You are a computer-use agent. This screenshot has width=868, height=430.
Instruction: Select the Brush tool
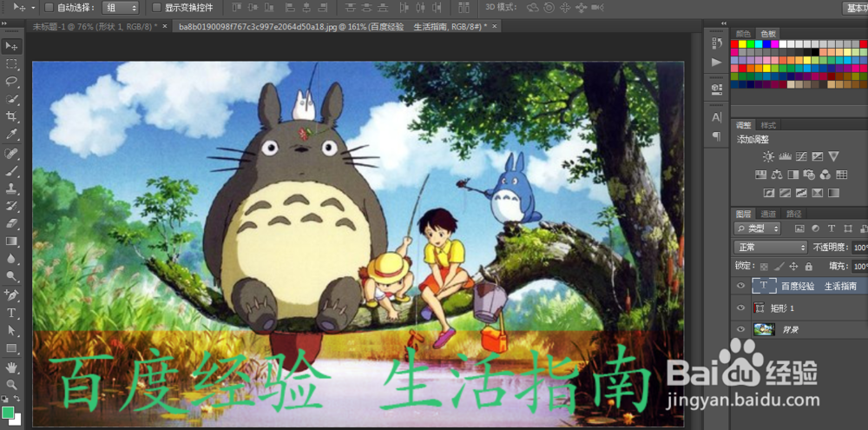click(11, 170)
